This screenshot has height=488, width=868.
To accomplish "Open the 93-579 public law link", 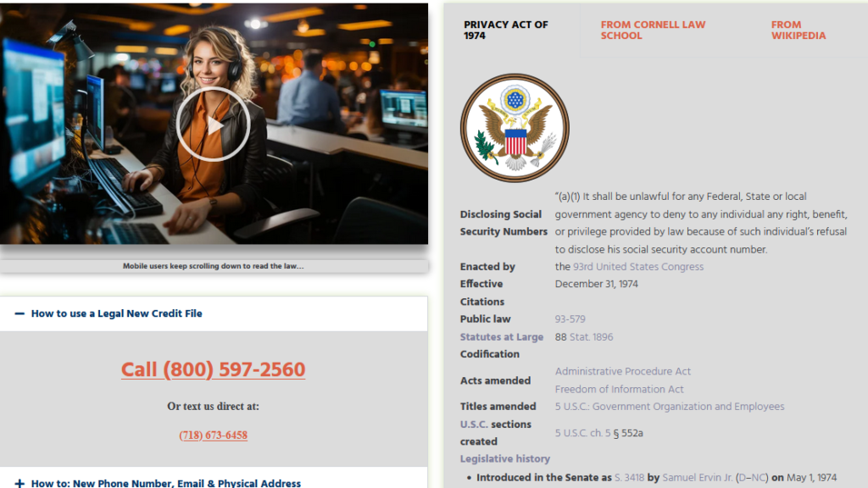I will 570,319.
